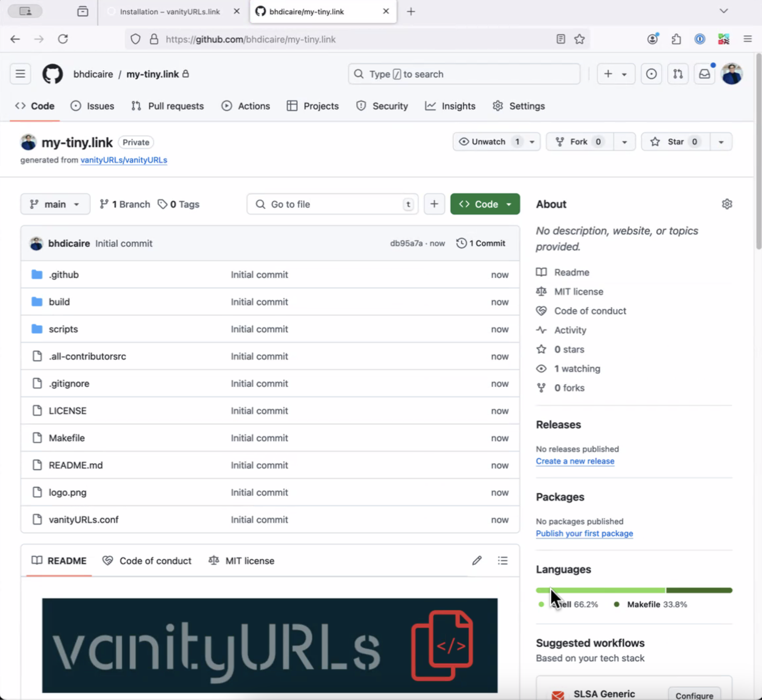Click the pencil icon to edit README
Image resolution: width=762 pixels, height=700 pixels.
point(477,561)
